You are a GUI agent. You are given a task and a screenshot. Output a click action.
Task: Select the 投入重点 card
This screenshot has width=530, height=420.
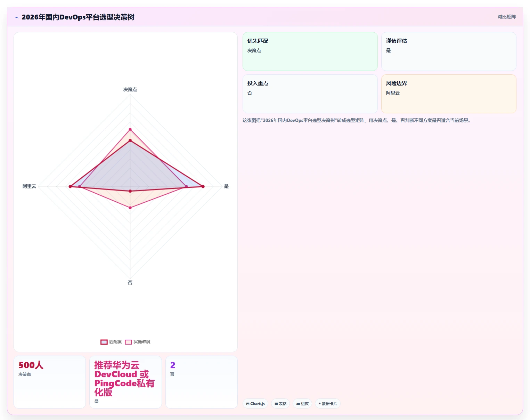(310, 94)
